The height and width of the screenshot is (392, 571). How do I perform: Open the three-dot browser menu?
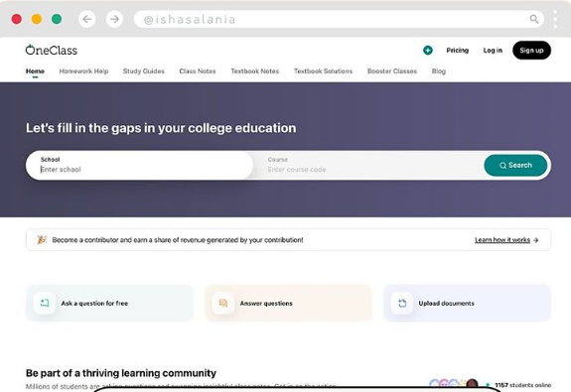[555, 19]
